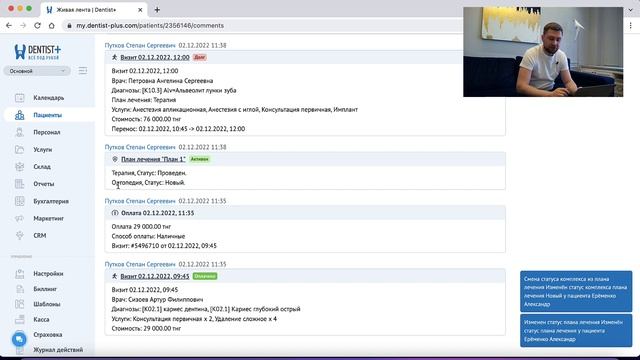Click the Dentist+ logo
This screenshot has height=360, width=640.
(x=37, y=52)
